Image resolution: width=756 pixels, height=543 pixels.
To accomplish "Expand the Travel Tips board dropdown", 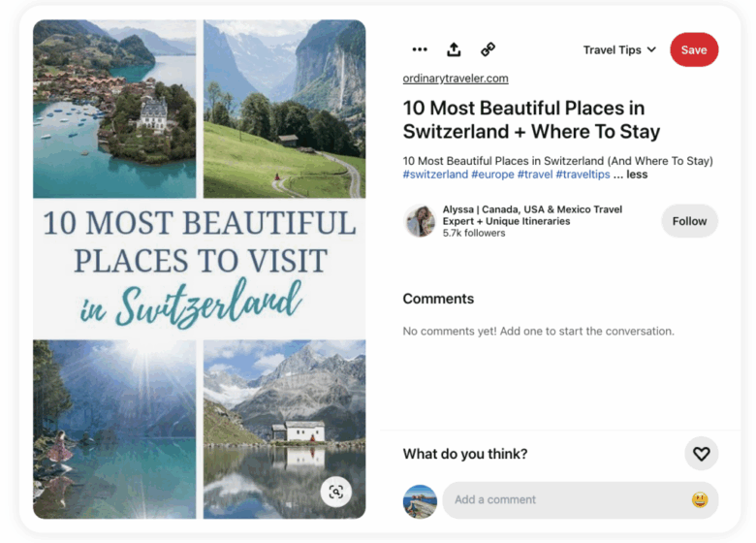I will (619, 49).
